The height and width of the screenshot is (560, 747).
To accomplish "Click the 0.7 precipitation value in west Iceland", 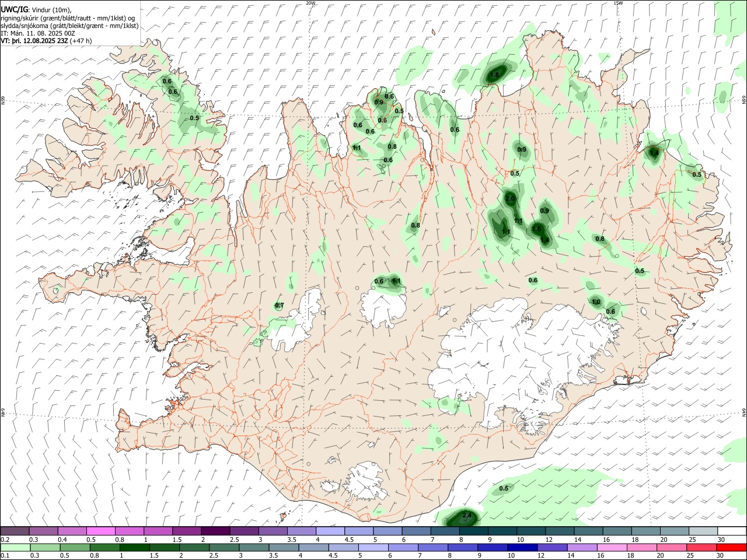I will [280, 306].
